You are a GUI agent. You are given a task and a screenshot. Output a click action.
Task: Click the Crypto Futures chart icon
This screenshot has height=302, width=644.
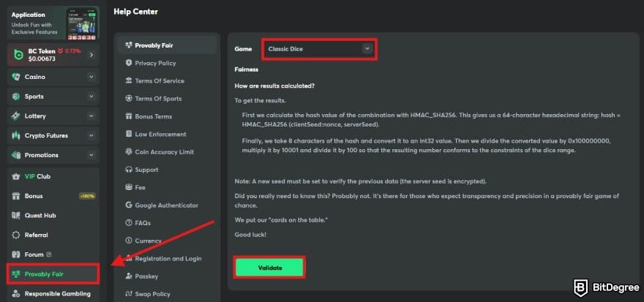pos(17,135)
